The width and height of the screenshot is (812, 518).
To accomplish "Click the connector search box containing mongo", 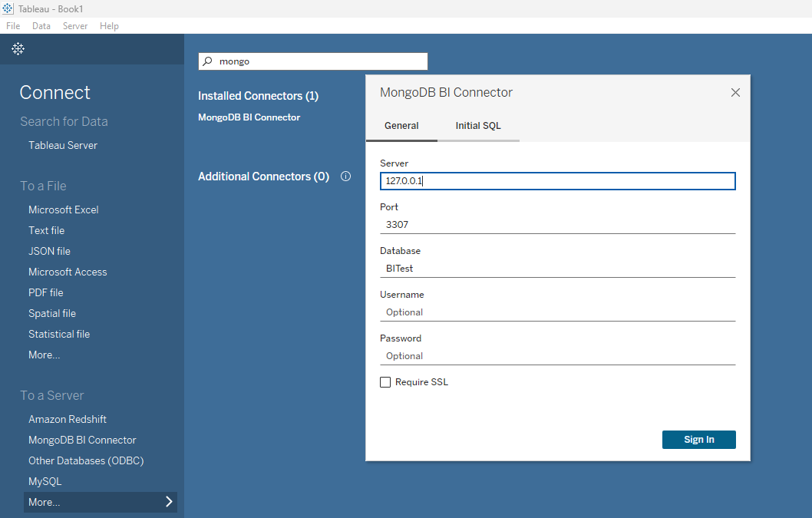I will pos(313,61).
